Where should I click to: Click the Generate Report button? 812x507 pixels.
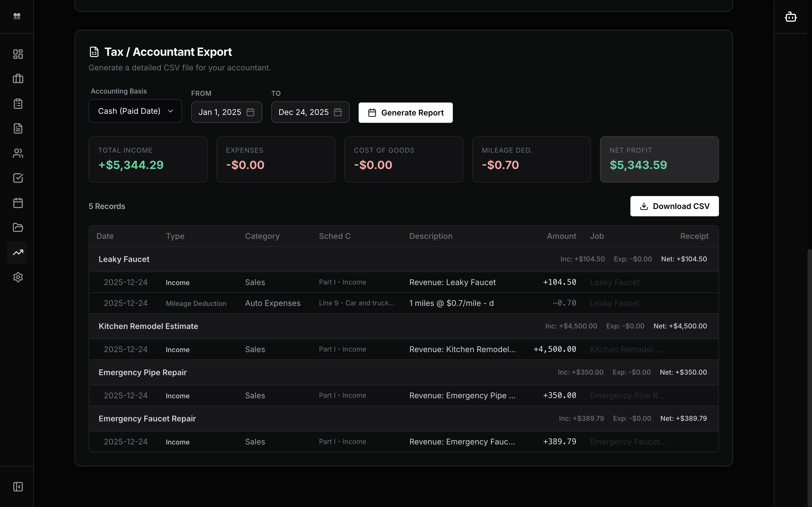click(405, 113)
